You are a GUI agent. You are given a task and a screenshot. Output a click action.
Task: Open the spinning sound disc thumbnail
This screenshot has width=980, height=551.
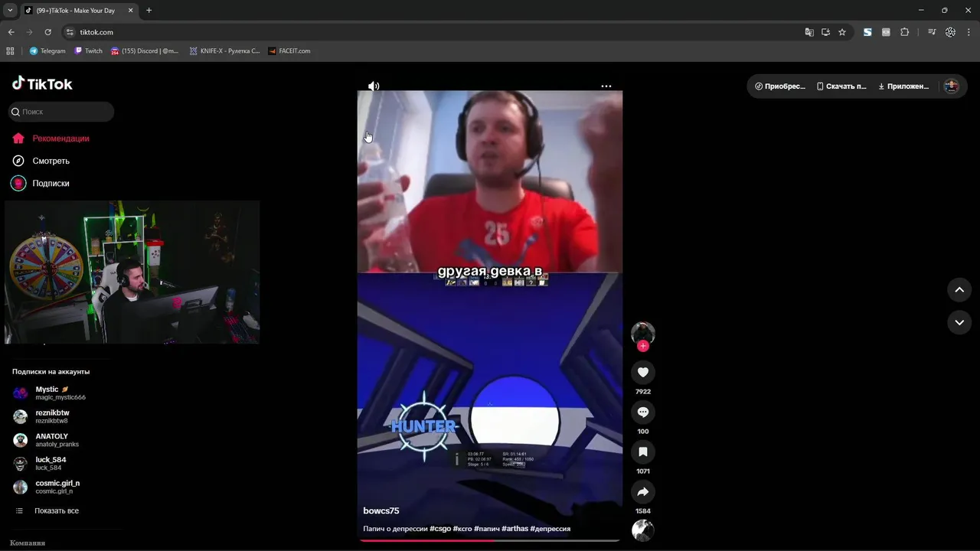pyautogui.click(x=643, y=530)
